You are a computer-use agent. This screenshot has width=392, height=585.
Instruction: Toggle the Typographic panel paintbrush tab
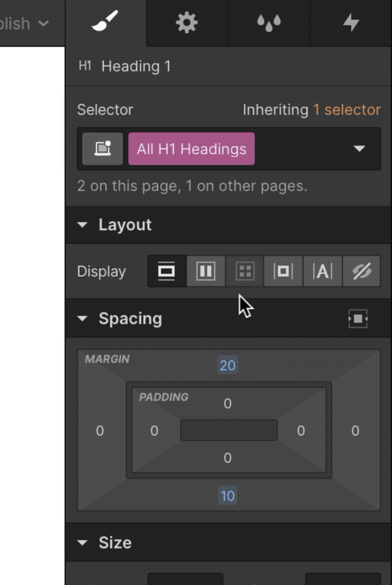pyautogui.click(x=105, y=22)
